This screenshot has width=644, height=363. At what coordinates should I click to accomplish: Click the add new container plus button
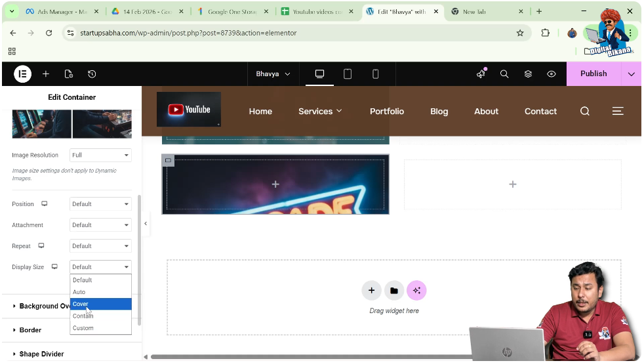(371, 291)
